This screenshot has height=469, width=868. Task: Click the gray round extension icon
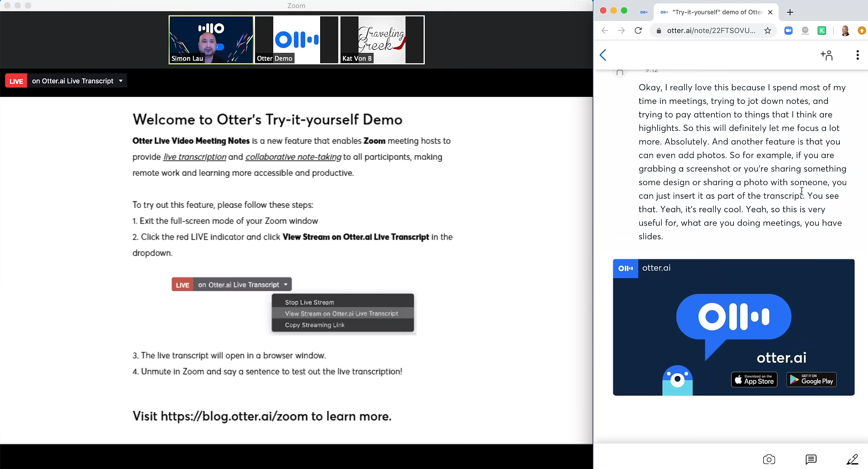tap(805, 31)
